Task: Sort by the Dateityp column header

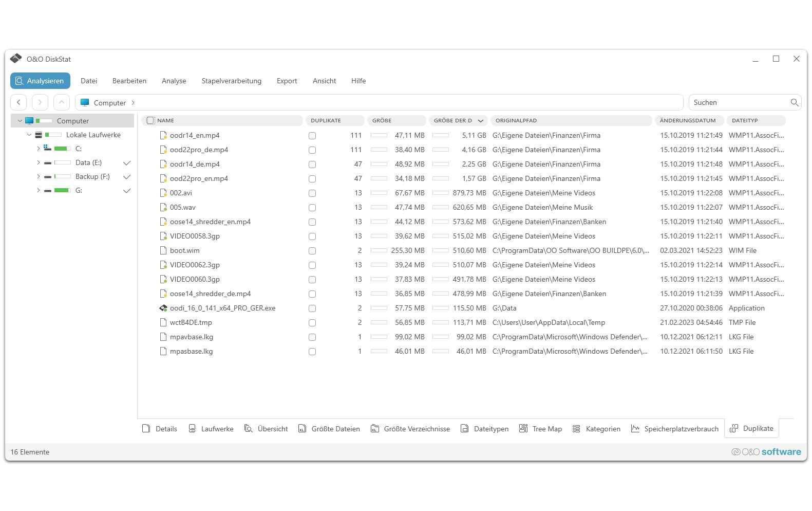Action: [x=756, y=120]
